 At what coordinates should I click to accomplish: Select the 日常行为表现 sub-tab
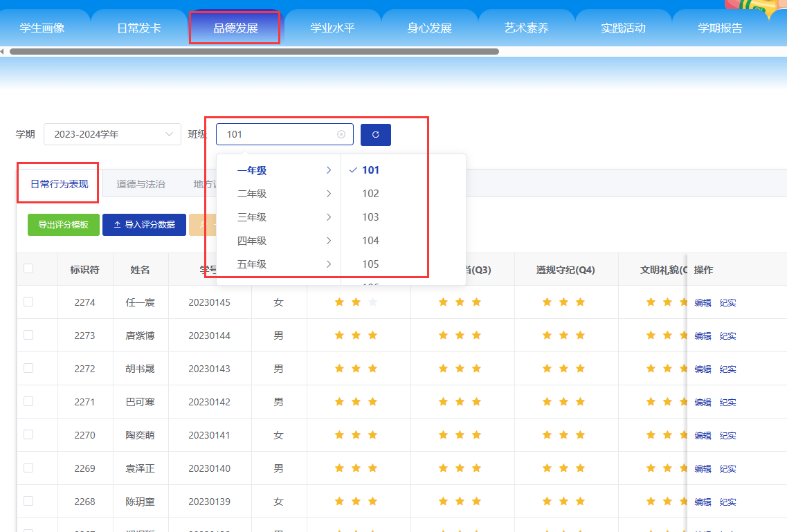point(60,184)
